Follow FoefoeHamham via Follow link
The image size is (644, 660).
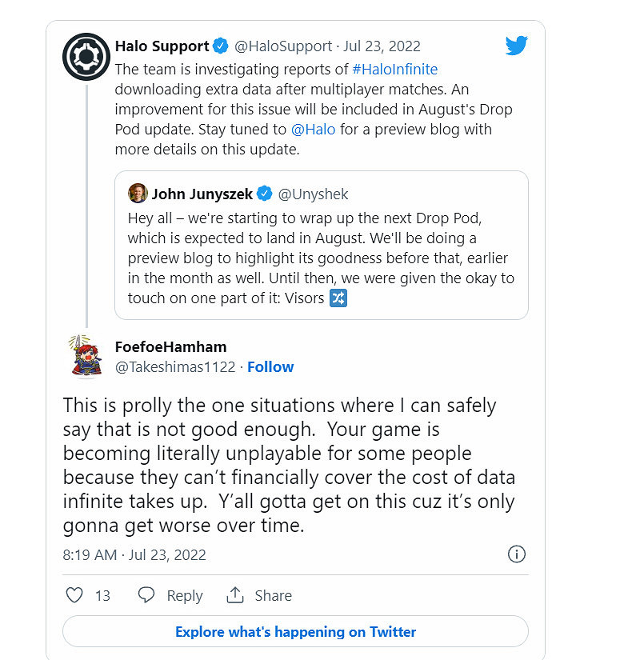[270, 367]
